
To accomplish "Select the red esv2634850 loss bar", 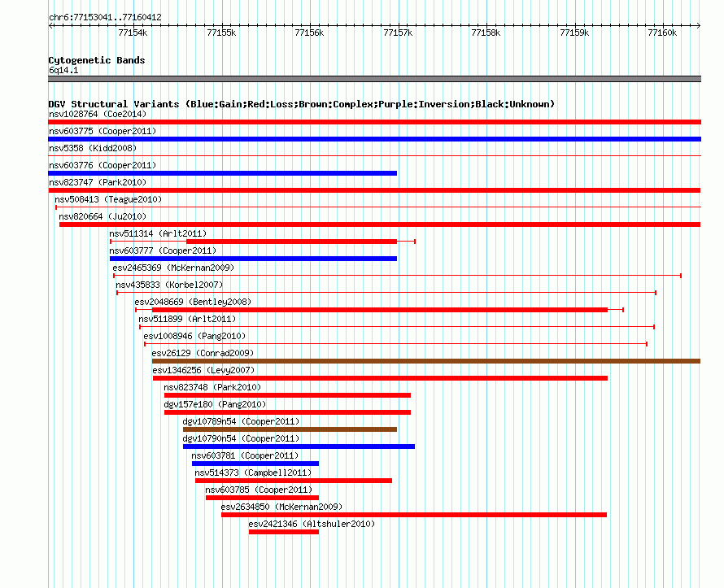I will coord(414,515).
